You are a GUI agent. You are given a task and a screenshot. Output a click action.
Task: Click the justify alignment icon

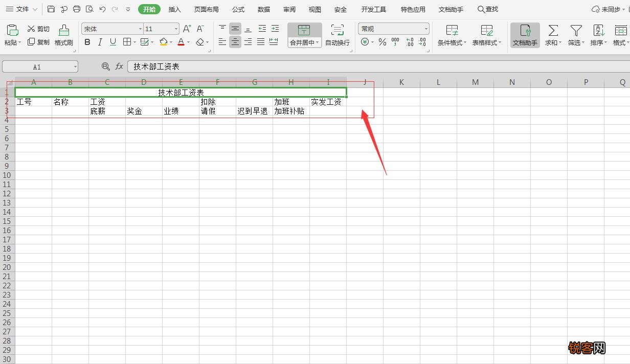[x=261, y=42]
